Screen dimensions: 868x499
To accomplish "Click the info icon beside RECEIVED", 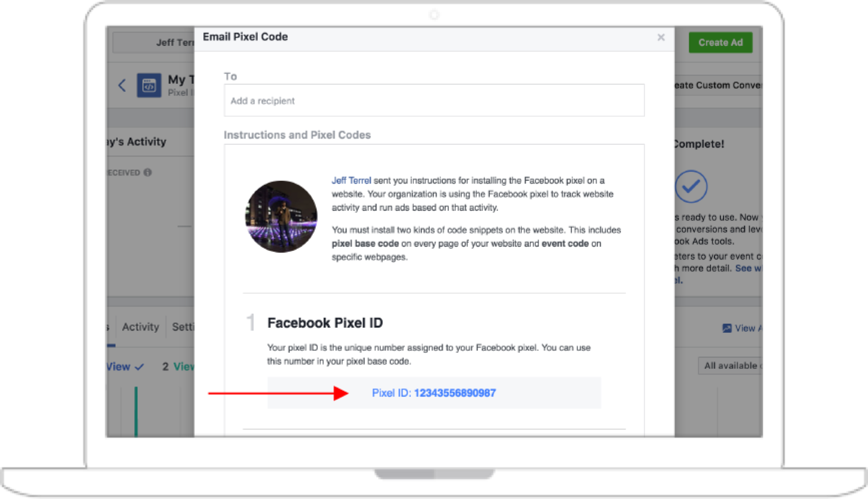I will (x=148, y=173).
